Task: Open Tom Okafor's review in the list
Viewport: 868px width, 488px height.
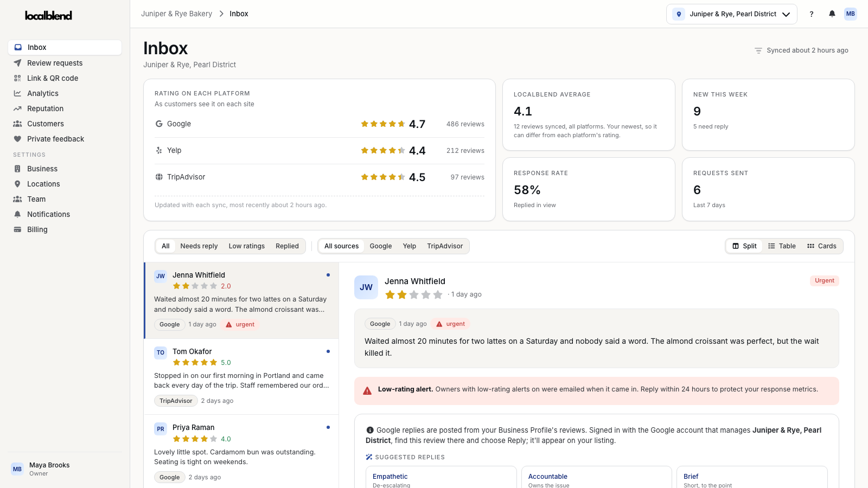Action: 241,377
